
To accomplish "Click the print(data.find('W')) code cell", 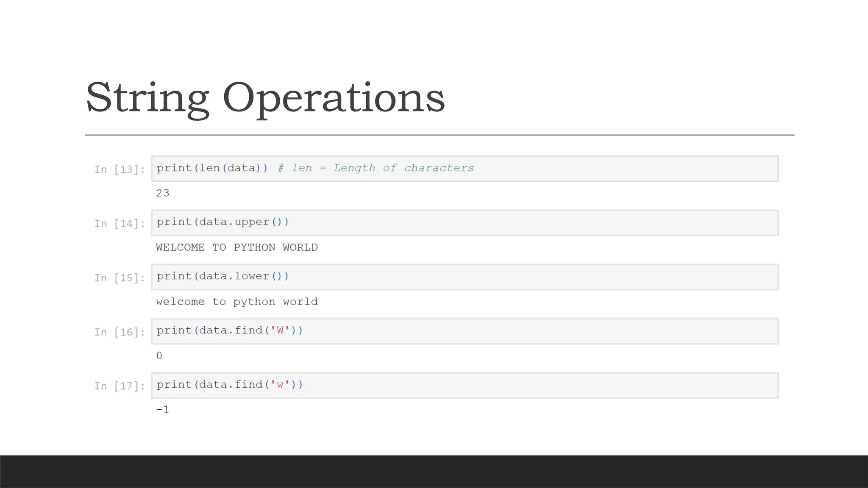I will pos(465,331).
